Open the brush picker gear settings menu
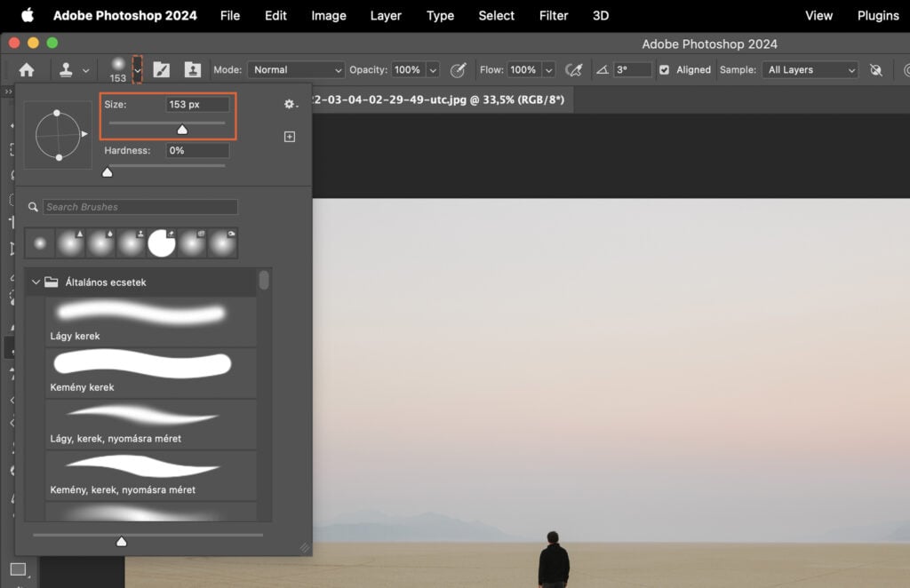This screenshot has width=910, height=588. pos(290,104)
